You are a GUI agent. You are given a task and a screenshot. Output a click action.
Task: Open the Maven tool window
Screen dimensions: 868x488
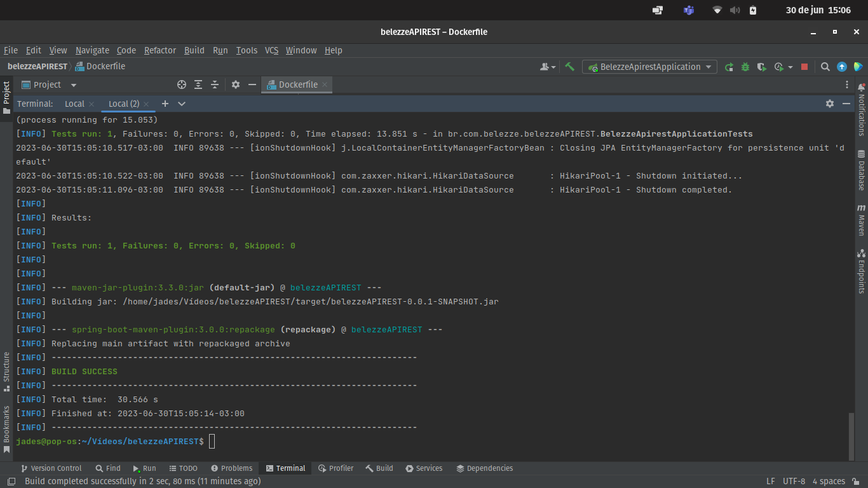pyautogui.click(x=862, y=220)
